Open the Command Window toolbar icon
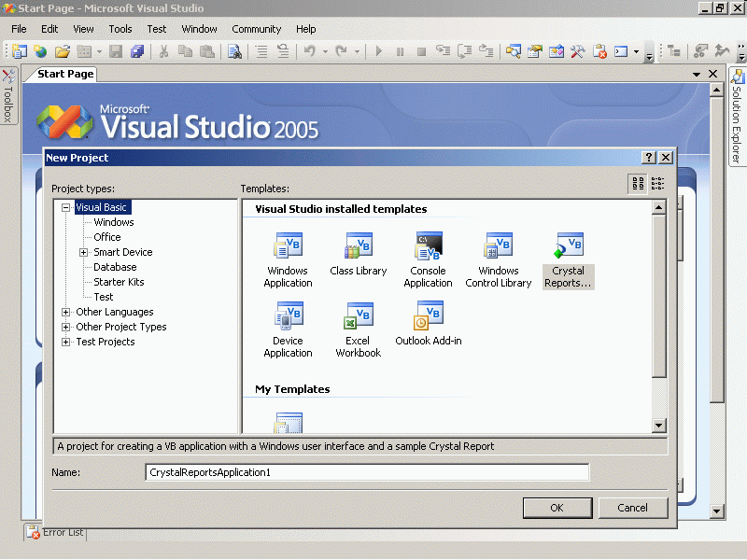This screenshot has height=560, width=747. coord(621,51)
